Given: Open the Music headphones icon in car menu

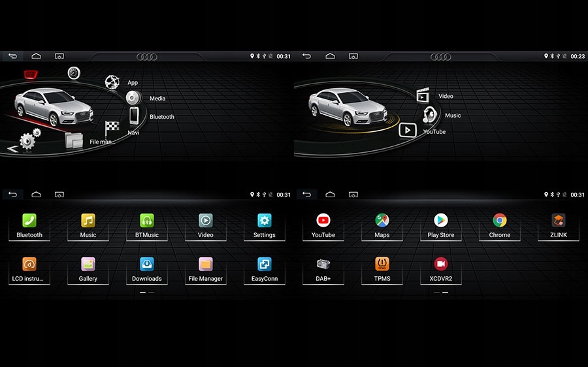Looking at the screenshot, I should tap(430, 115).
